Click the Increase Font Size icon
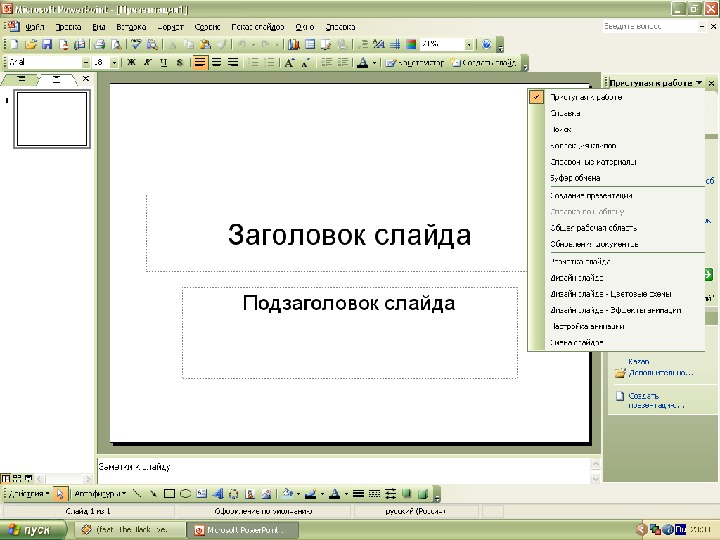 coord(289,62)
